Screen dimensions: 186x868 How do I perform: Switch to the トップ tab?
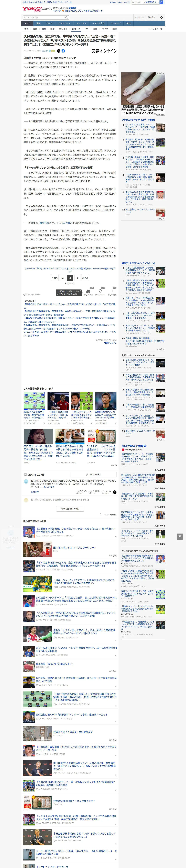point(27,24)
